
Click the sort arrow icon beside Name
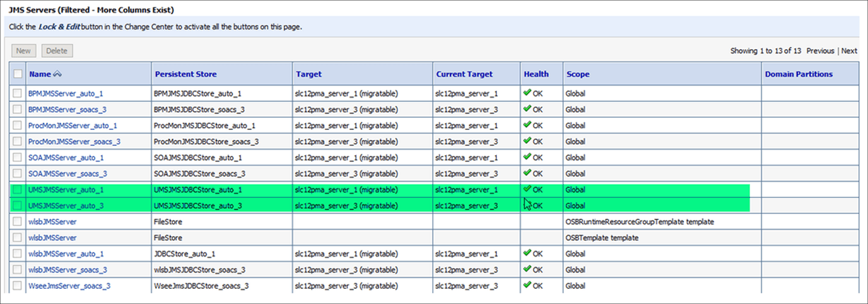[x=57, y=74]
